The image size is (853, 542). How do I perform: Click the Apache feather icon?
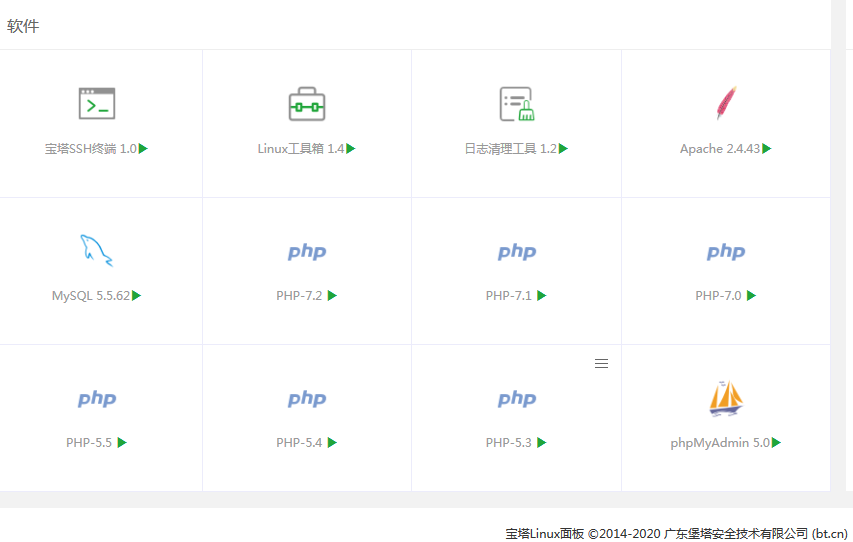click(x=726, y=102)
